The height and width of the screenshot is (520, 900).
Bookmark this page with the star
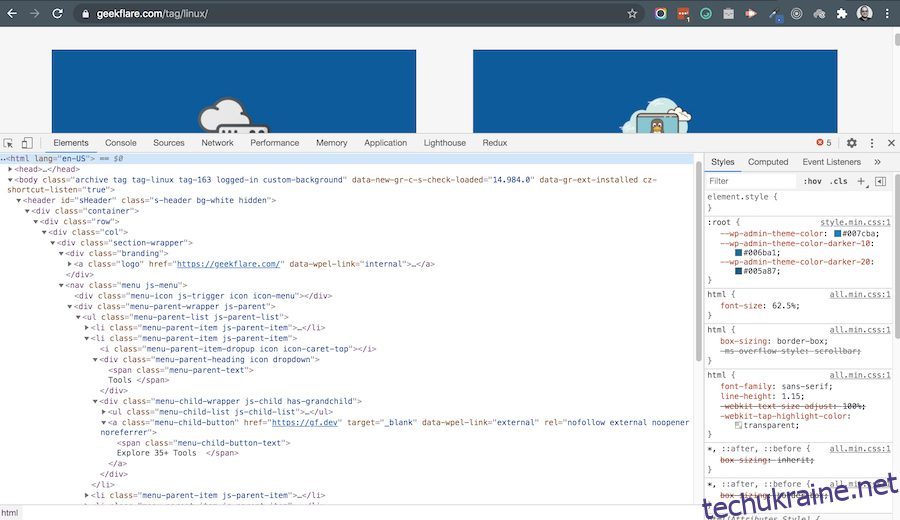[x=632, y=13]
